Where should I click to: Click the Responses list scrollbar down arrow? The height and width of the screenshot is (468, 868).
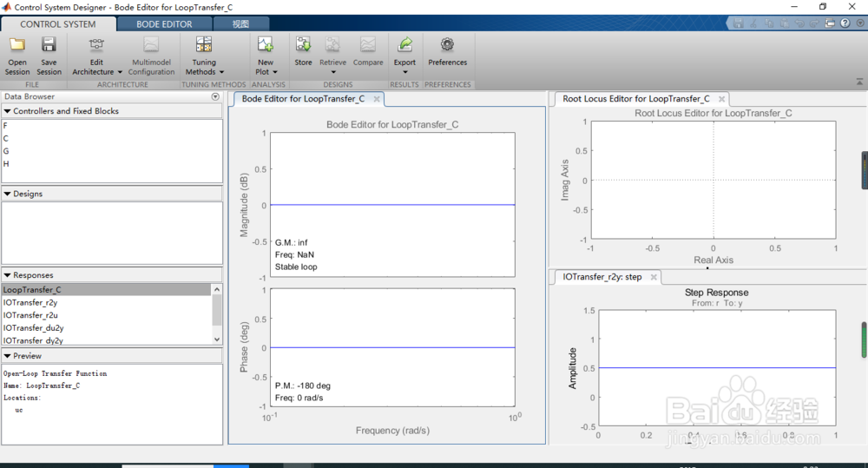click(217, 339)
